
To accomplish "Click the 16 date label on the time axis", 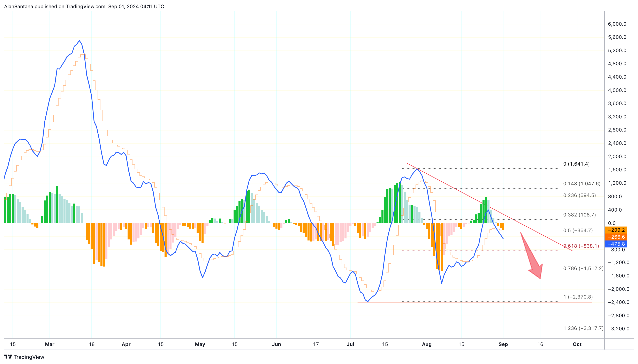I will click(x=540, y=344).
